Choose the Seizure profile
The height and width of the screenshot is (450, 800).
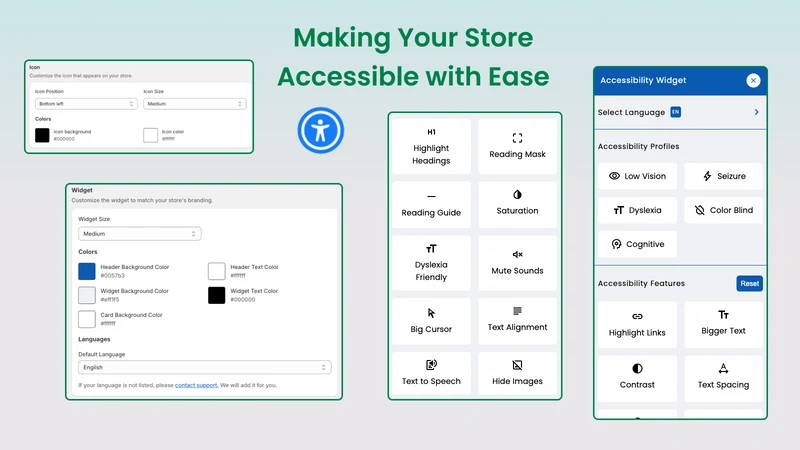click(723, 176)
